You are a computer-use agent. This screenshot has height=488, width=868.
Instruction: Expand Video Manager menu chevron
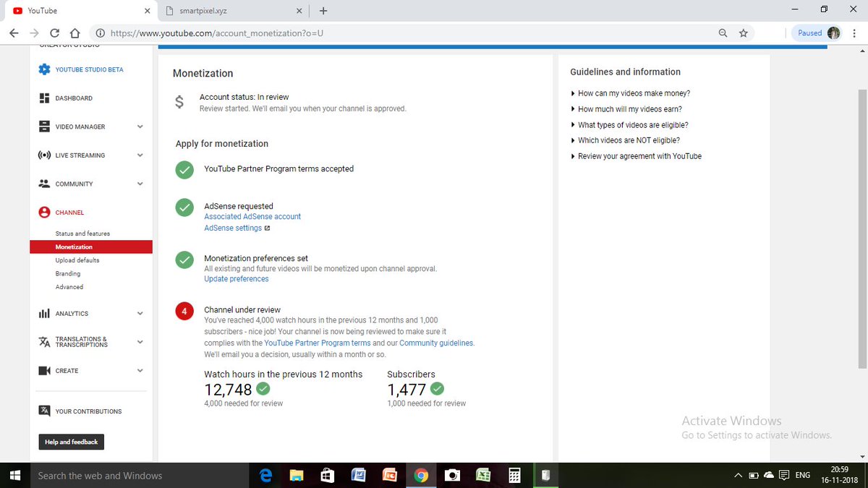[x=140, y=127]
